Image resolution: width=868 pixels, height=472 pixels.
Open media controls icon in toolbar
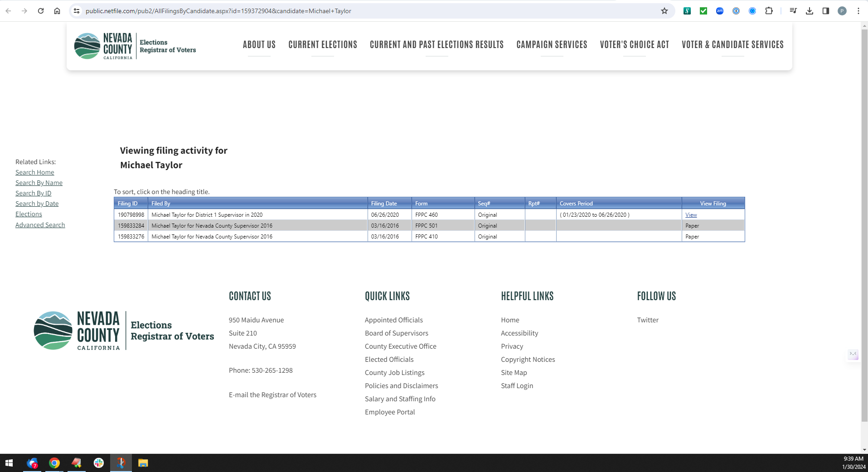click(793, 11)
